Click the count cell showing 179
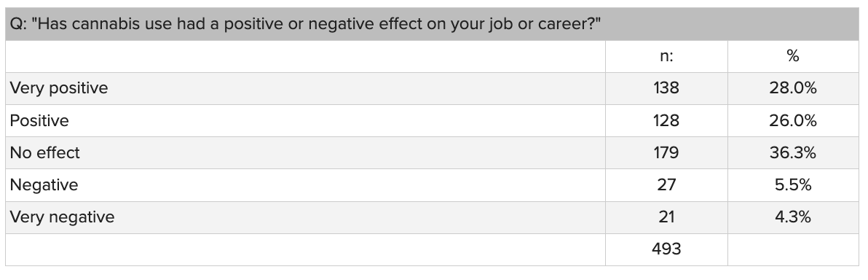868x280 pixels. pos(666,152)
